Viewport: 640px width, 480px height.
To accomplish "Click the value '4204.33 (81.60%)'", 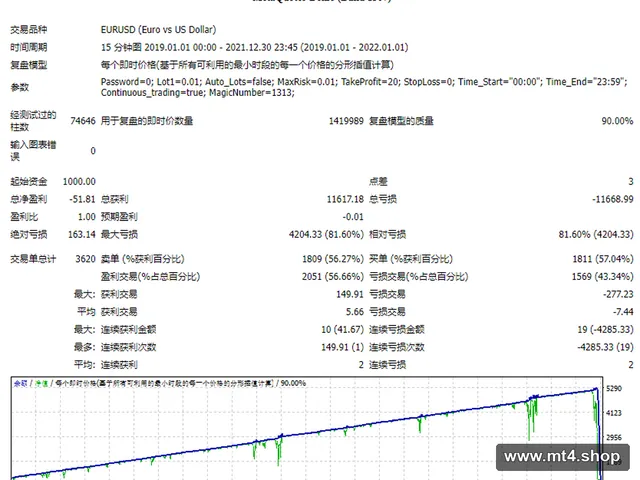I will point(326,235).
